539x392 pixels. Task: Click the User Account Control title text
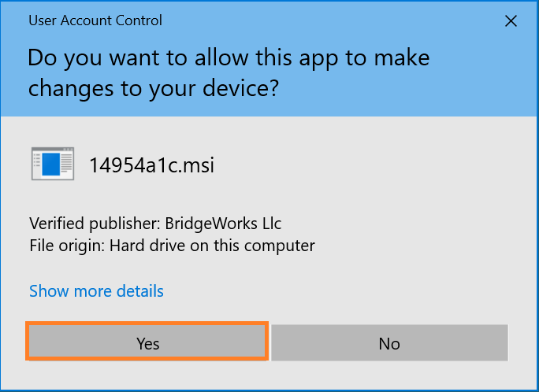pyautogui.click(x=95, y=20)
